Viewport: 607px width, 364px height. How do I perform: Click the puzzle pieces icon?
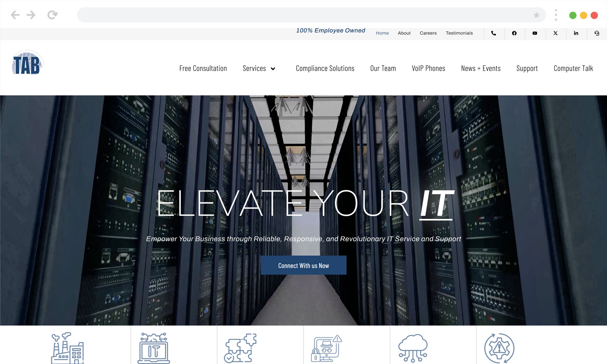pyautogui.click(x=241, y=348)
